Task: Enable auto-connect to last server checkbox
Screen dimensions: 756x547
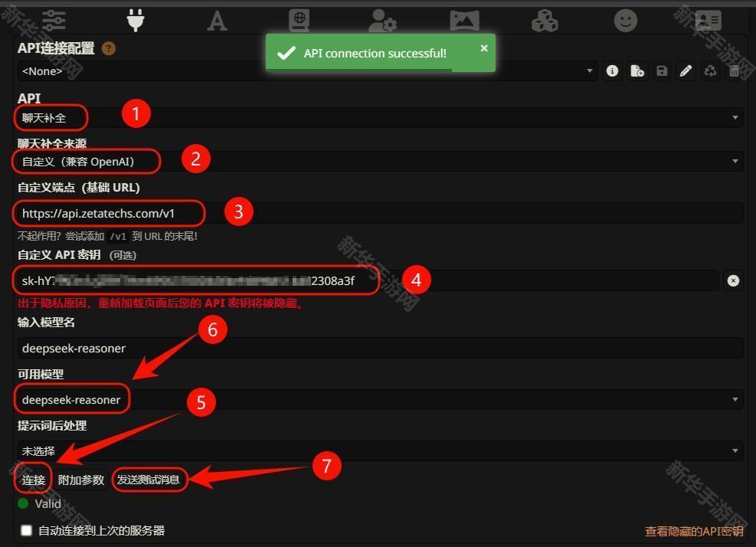Action: coord(27,531)
